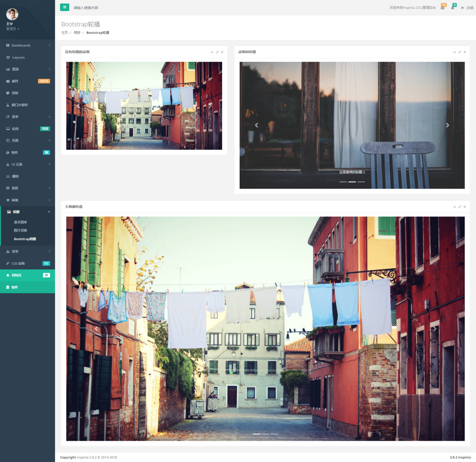Select the 图片切换 submenu item
This screenshot has width=476, height=462.
click(x=20, y=230)
